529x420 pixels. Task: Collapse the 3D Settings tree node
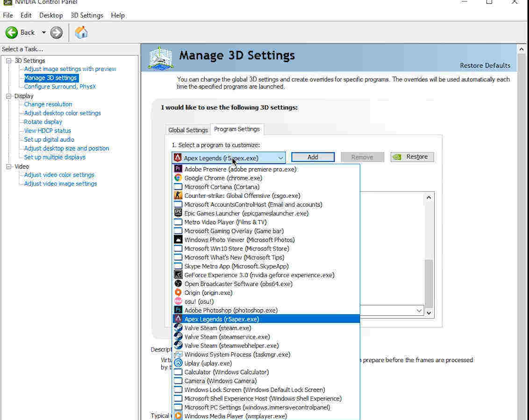pyautogui.click(x=8, y=61)
